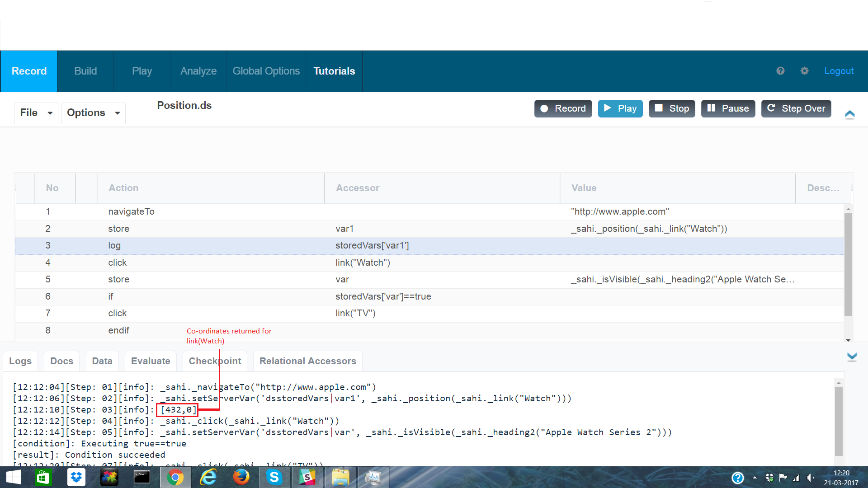Click the "http://www.apple.com" value cell
Image resolution: width=868 pixels, height=488 pixels.
(x=620, y=211)
